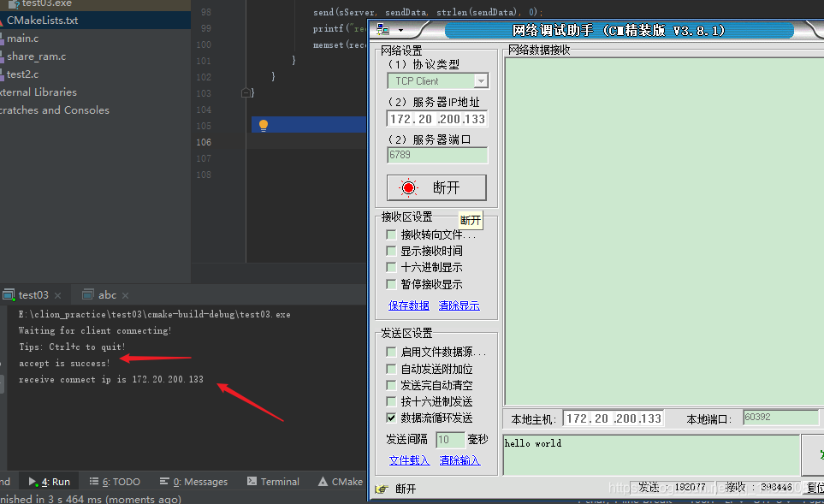
Task: Close the test03 run tab
Action: pyautogui.click(x=58, y=295)
